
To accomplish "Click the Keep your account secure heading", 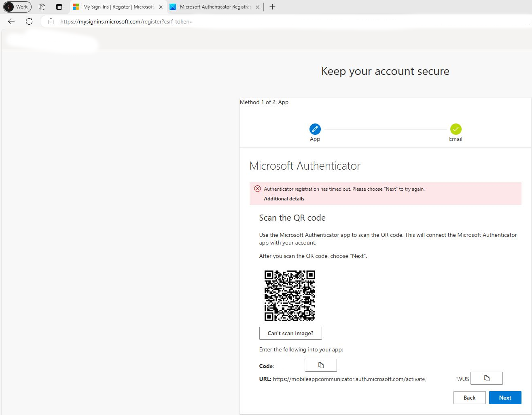I will click(385, 71).
